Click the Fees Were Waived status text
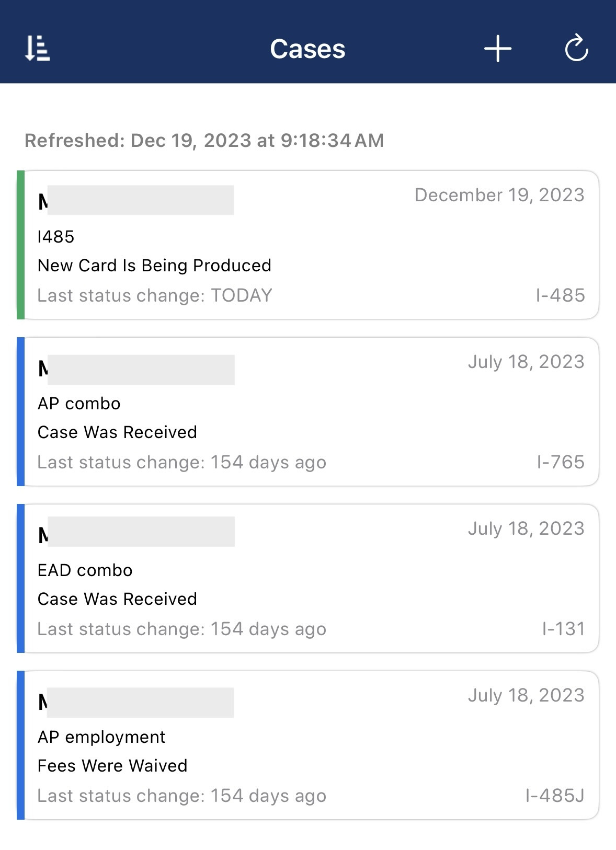The width and height of the screenshot is (616, 850). coord(112,766)
